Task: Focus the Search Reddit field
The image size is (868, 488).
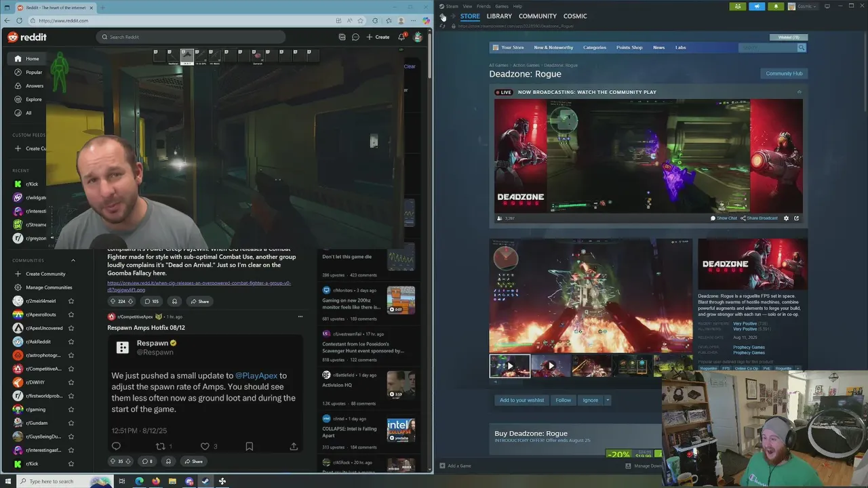Action: 191,37
